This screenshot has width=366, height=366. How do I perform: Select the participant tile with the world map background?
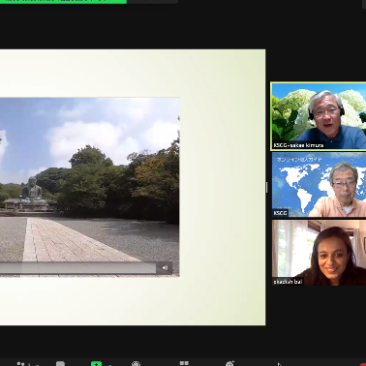pos(319,185)
